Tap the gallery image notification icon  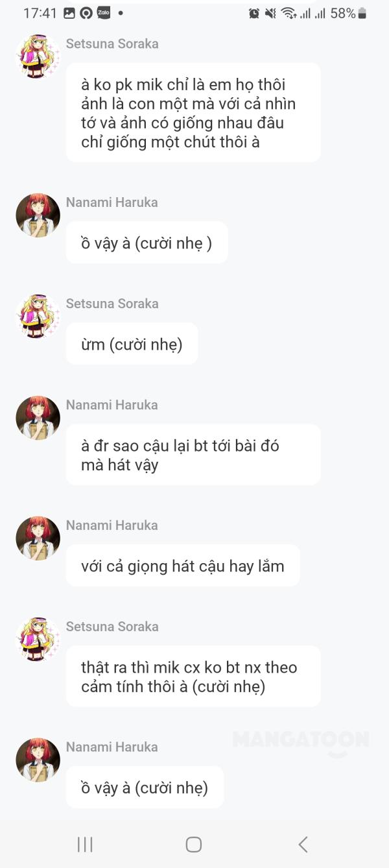[x=69, y=13]
